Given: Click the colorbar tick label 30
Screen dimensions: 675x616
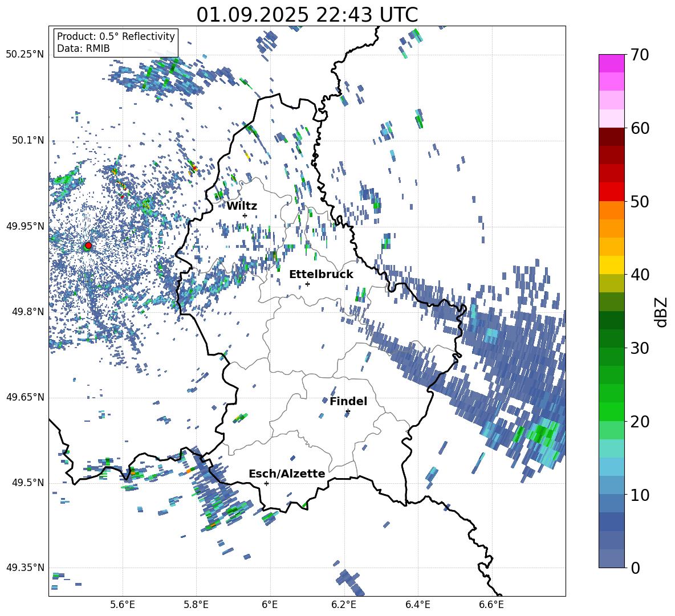Looking at the screenshot, I should point(640,348).
